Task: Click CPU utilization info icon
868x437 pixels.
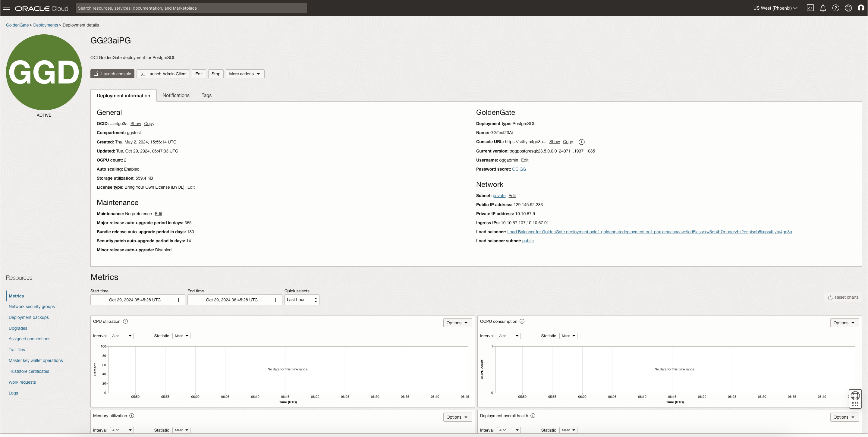Action: point(125,322)
